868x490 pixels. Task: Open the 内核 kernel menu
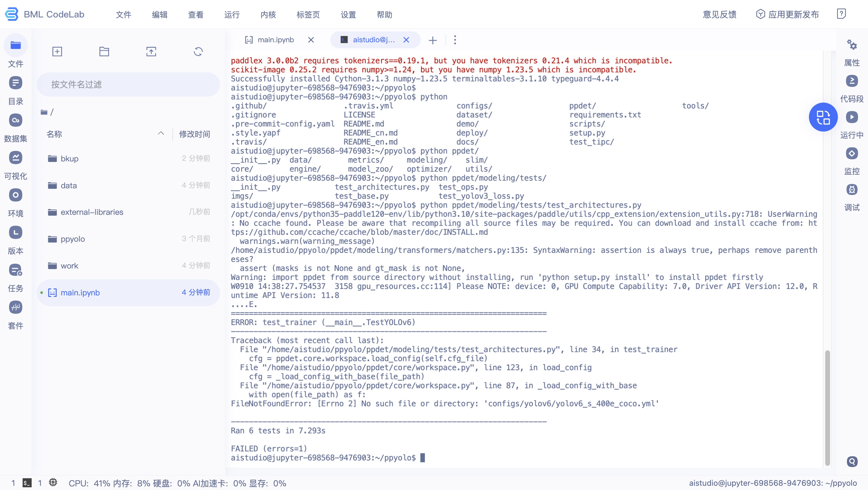click(x=268, y=14)
